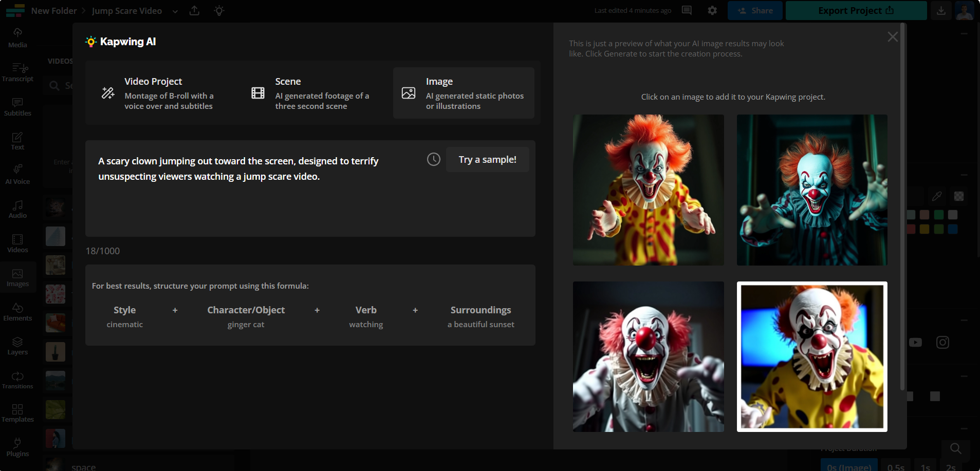
Task: Select the eyedropper color picker
Action: pyautogui.click(x=936, y=196)
